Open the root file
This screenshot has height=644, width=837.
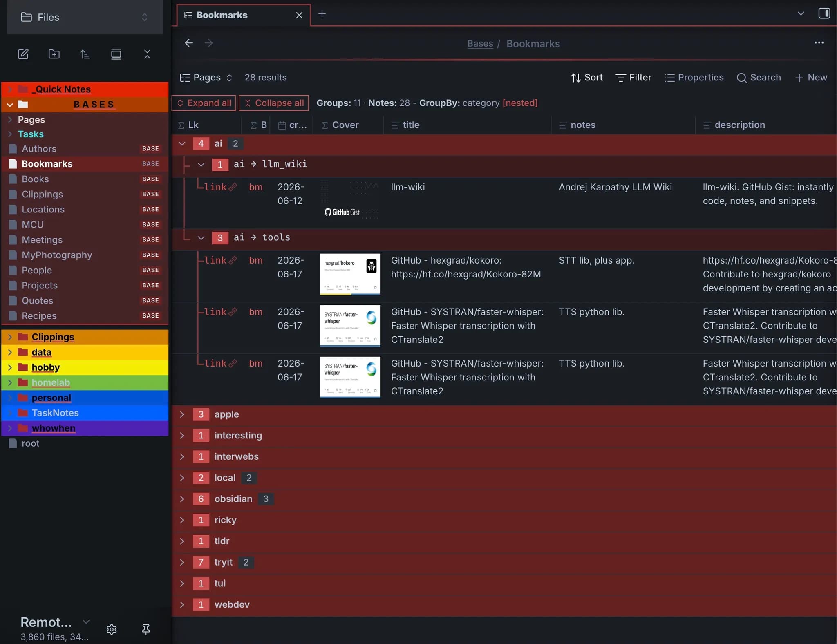point(85,443)
